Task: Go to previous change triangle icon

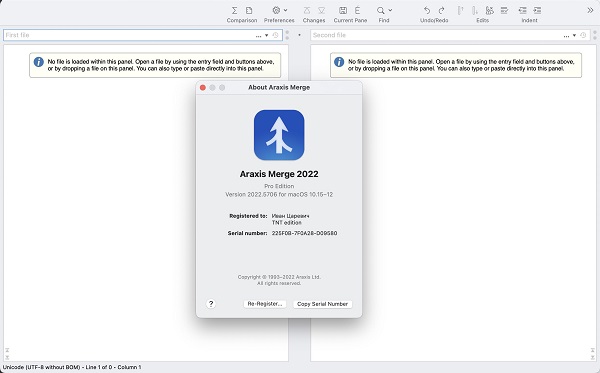Action: [307, 10]
